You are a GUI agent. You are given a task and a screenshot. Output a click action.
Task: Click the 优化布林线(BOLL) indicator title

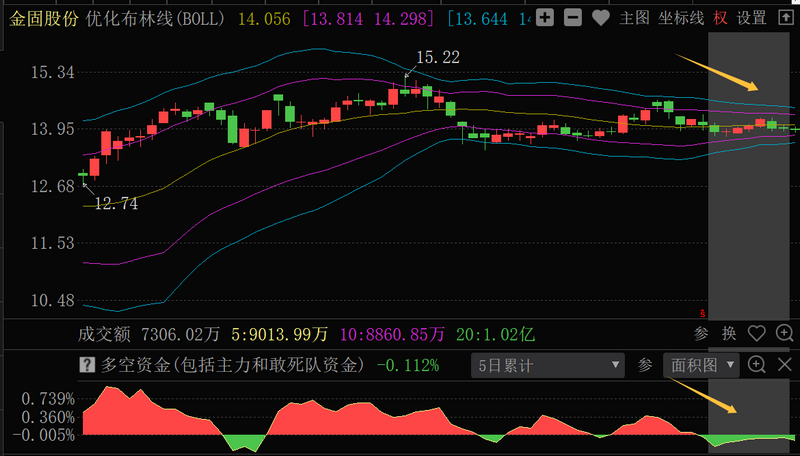155,19
